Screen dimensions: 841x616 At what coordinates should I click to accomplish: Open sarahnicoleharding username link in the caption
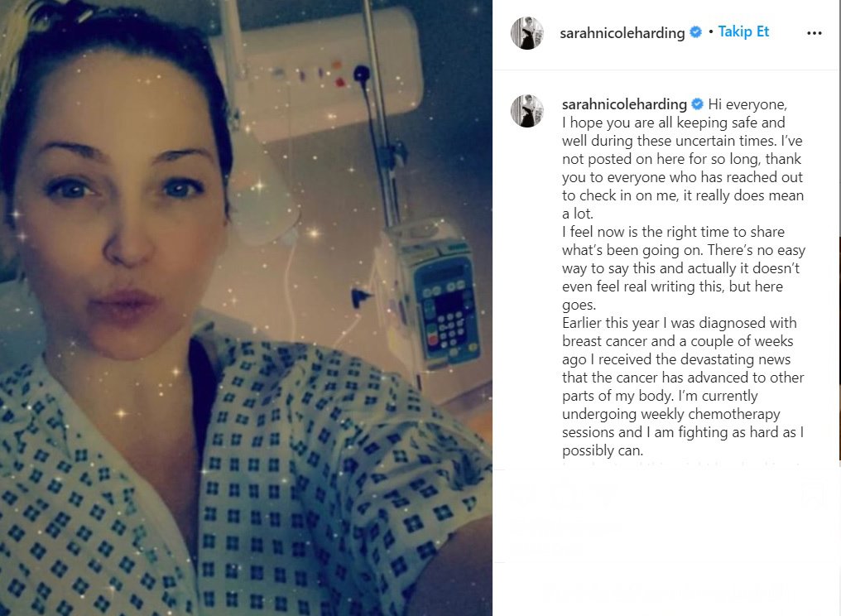(624, 104)
